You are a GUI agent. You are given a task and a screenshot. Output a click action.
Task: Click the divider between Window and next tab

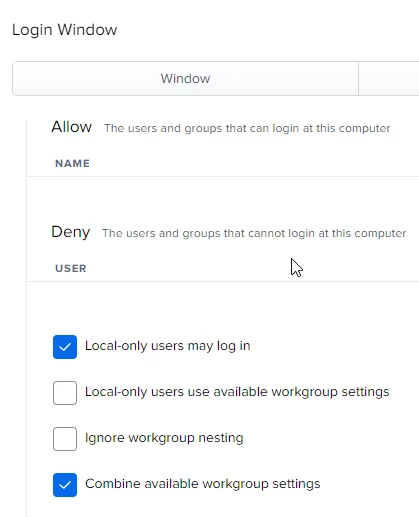358,79
